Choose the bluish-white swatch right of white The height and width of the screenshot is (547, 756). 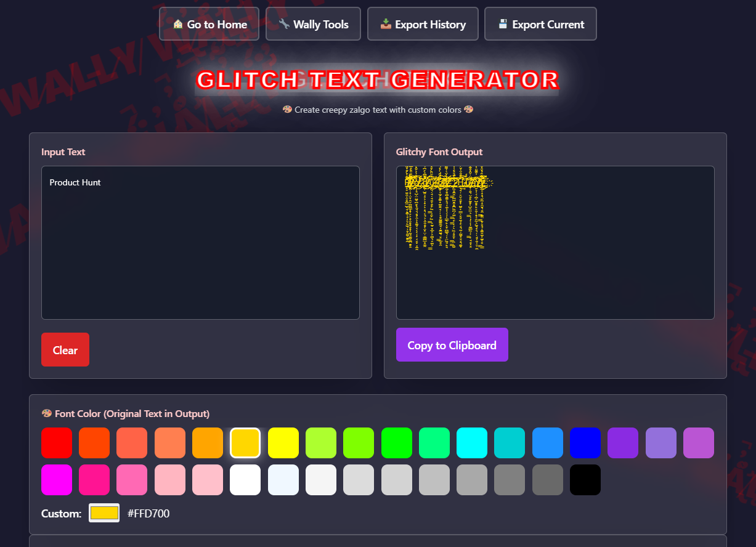[x=283, y=480]
